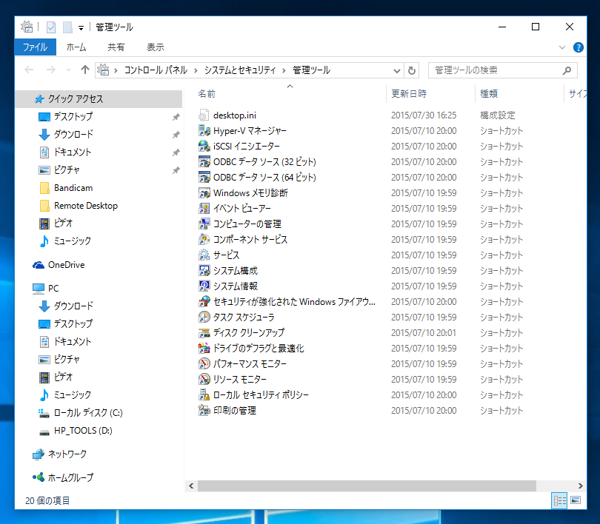The image size is (600, 524).
Task: Open the Hyper-V マネージャー shortcut icon
Action: 204,131
